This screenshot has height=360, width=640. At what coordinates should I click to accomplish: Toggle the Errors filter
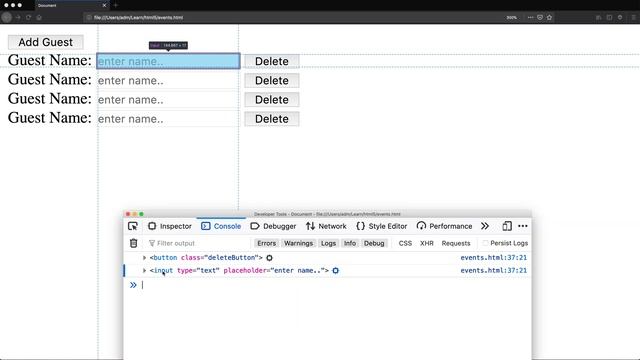267,243
